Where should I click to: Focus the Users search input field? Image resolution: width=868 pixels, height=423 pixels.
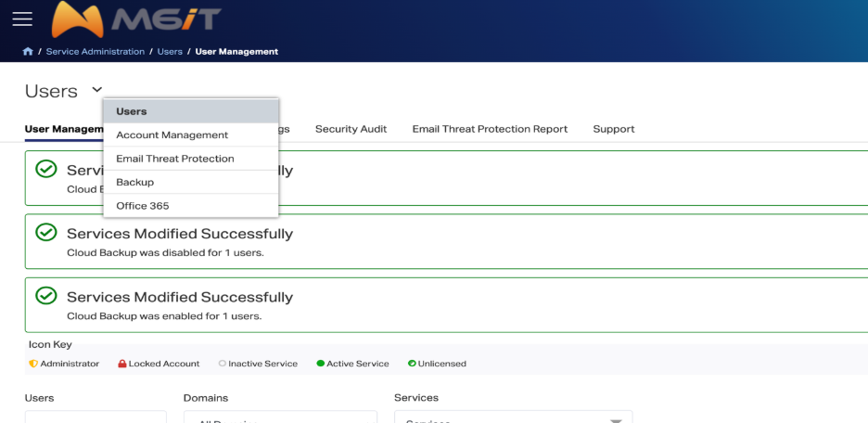coord(96,417)
